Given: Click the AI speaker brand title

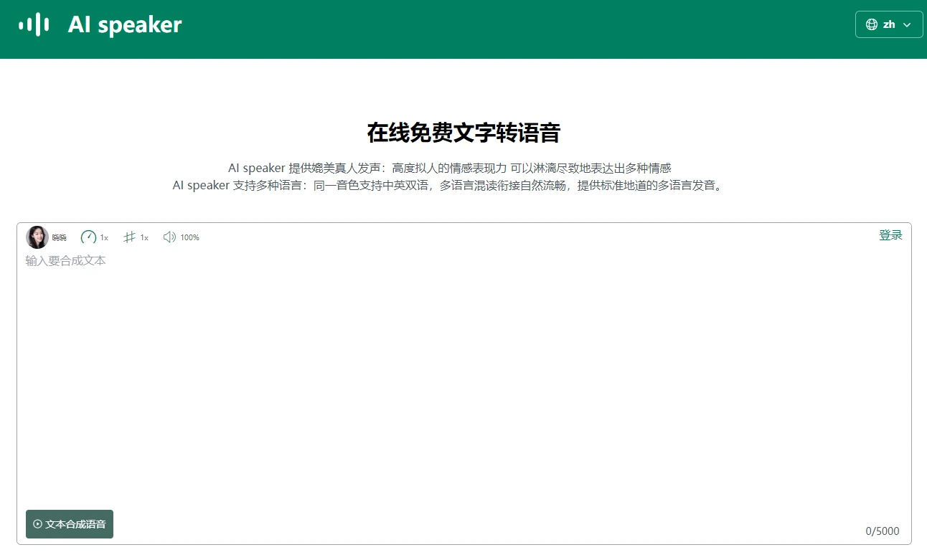Looking at the screenshot, I should pyautogui.click(x=125, y=24).
